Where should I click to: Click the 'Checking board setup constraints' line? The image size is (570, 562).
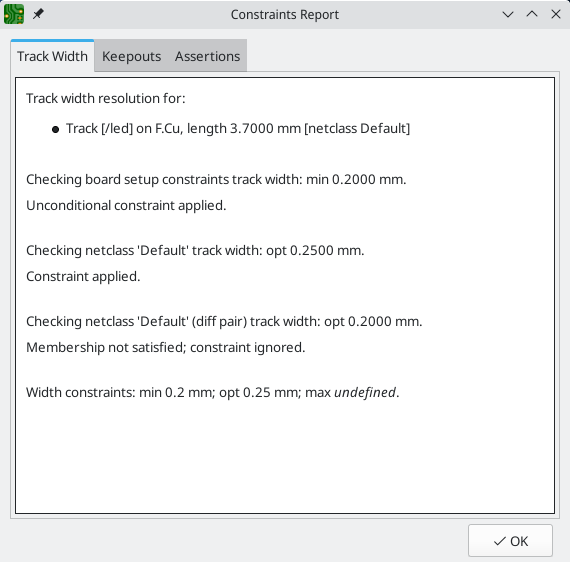pyautogui.click(x=216, y=180)
